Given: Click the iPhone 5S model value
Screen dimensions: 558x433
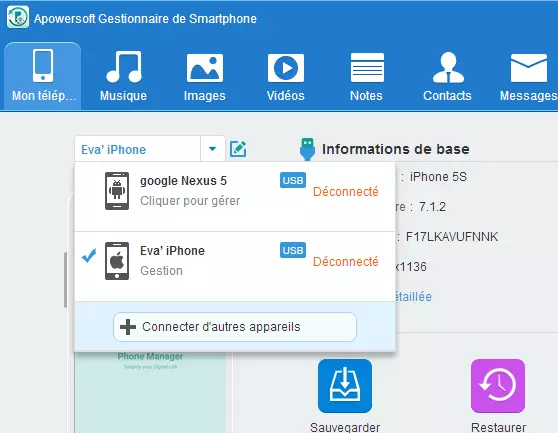Looking at the screenshot, I should pyautogui.click(x=438, y=176).
